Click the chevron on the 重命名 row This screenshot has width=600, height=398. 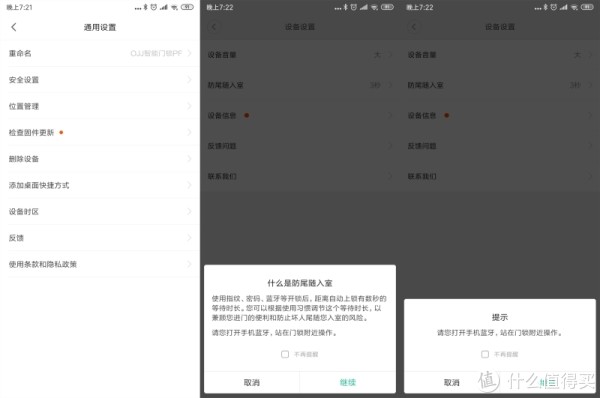pos(189,53)
